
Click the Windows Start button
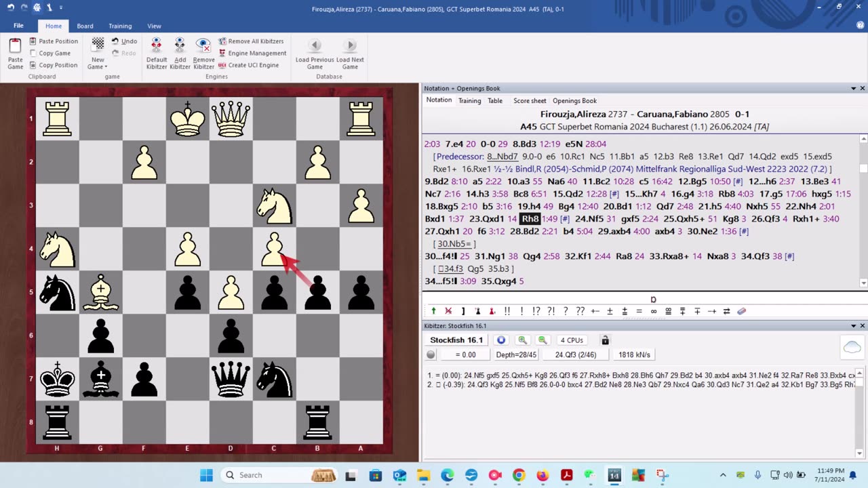206,475
